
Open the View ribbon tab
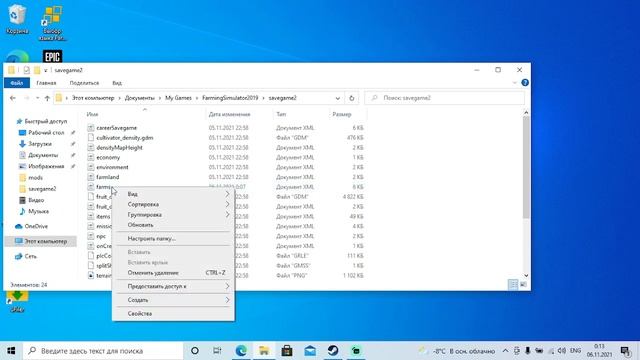[x=117, y=83]
